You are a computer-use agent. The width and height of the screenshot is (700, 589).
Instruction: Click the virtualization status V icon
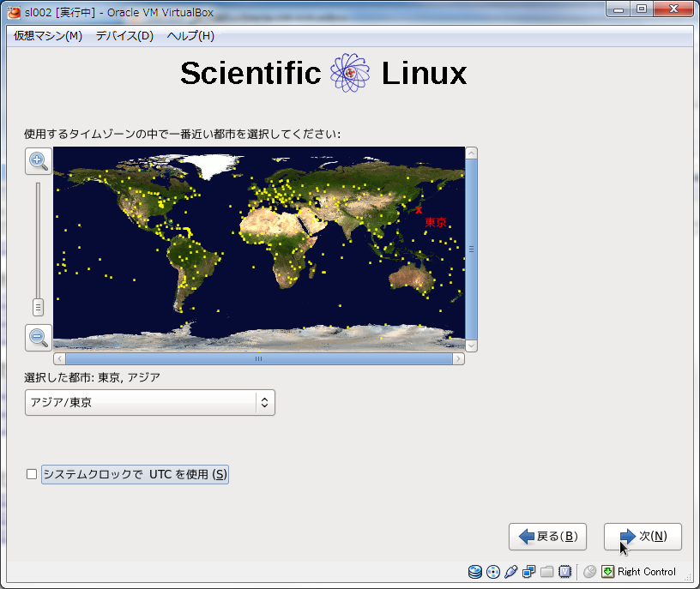(564, 572)
